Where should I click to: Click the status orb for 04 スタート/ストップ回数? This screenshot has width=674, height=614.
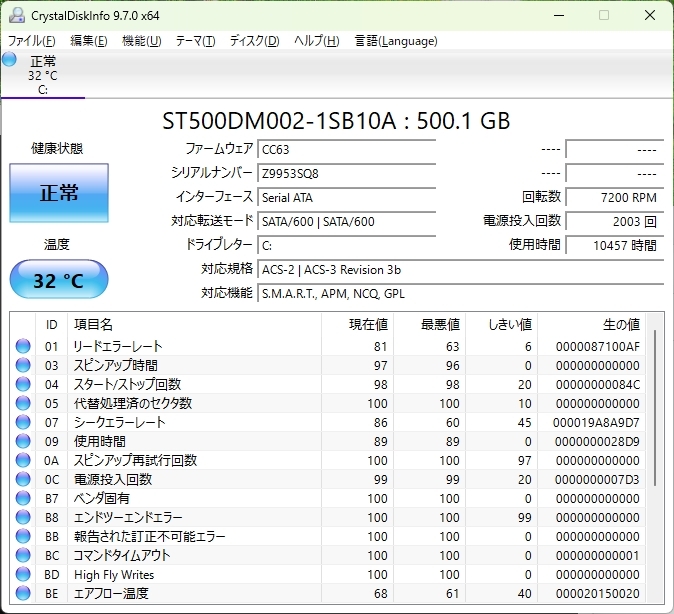23,384
